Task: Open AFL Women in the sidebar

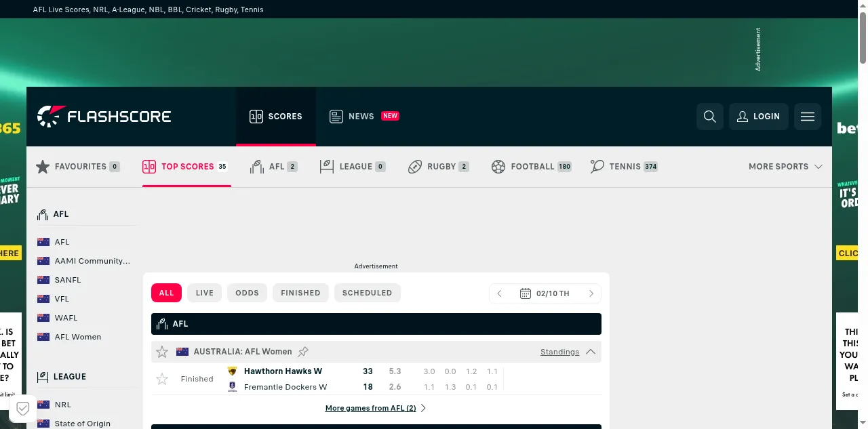Action: pos(78,337)
